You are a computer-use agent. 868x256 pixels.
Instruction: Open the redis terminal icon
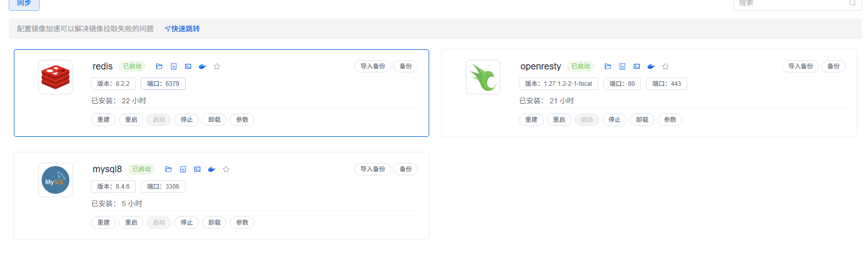[x=188, y=66]
